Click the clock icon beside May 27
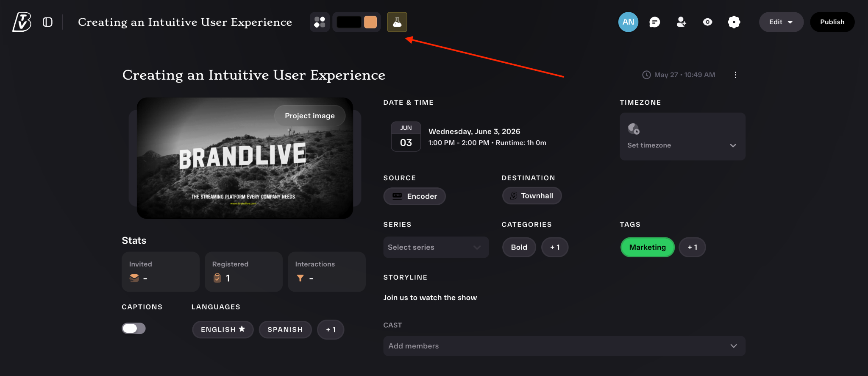Viewport: 868px width, 376px height. pyautogui.click(x=646, y=75)
